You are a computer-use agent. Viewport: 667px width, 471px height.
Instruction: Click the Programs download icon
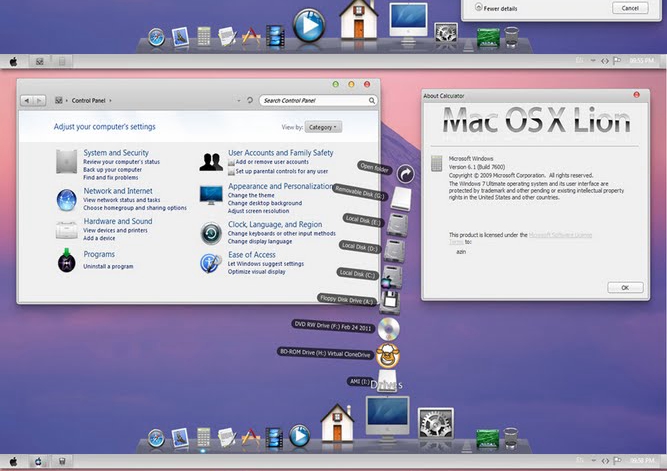(66, 260)
